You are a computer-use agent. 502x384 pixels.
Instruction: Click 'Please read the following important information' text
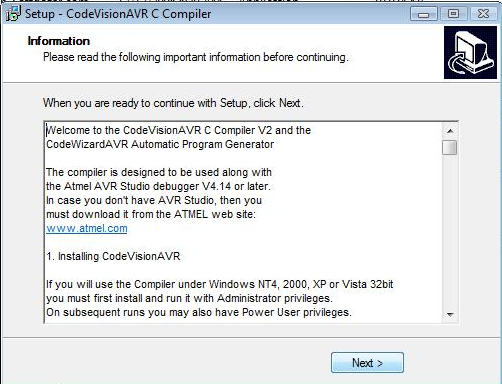[196, 57]
